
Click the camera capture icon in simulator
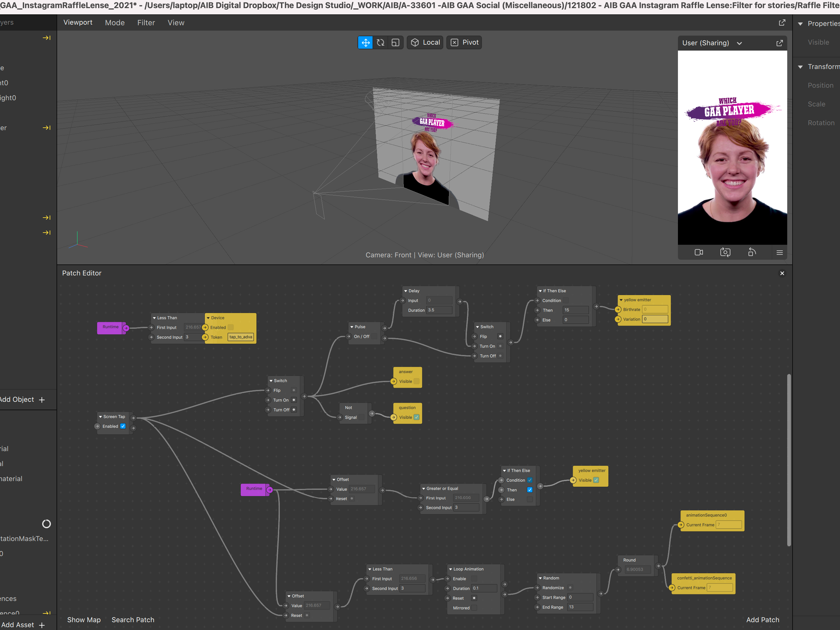[x=725, y=252]
